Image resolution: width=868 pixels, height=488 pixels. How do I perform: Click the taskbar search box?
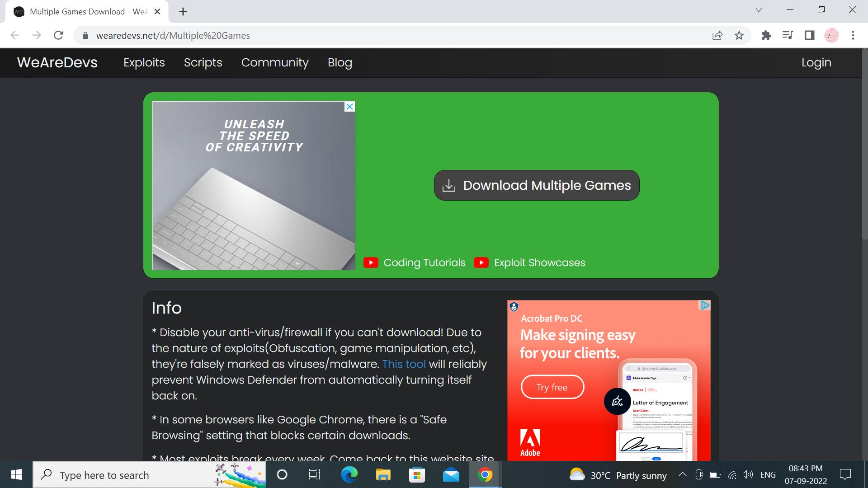click(149, 475)
